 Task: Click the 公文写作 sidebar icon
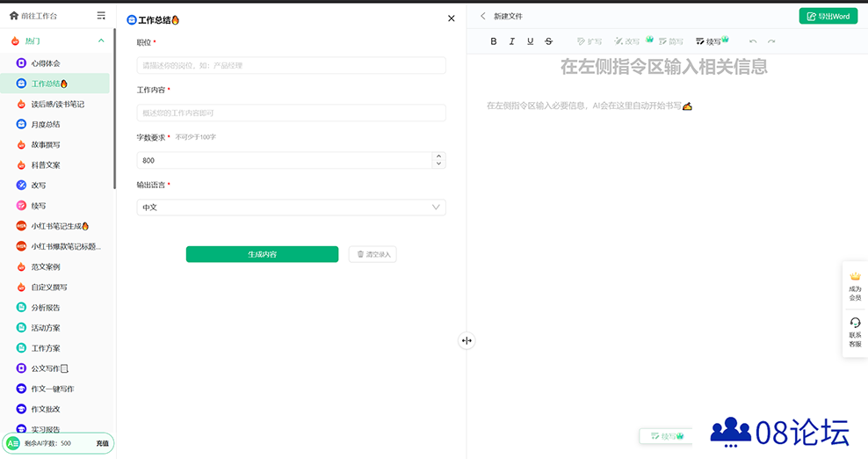pyautogui.click(x=21, y=368)
